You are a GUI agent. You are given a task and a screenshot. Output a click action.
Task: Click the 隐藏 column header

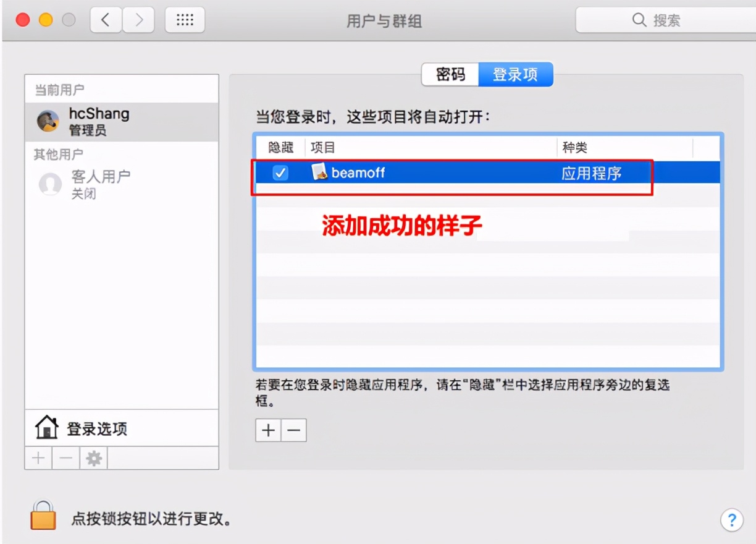[280, 148]
